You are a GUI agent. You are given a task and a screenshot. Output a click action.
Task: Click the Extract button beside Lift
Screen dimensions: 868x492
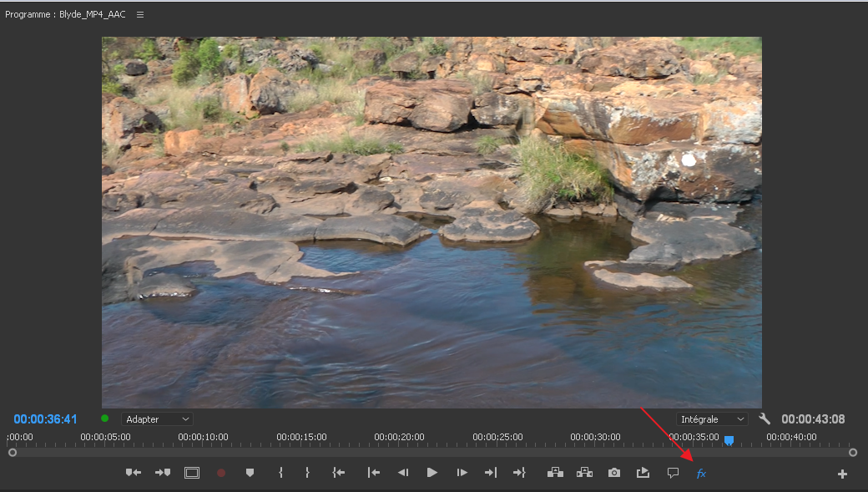tap(584, 473)
